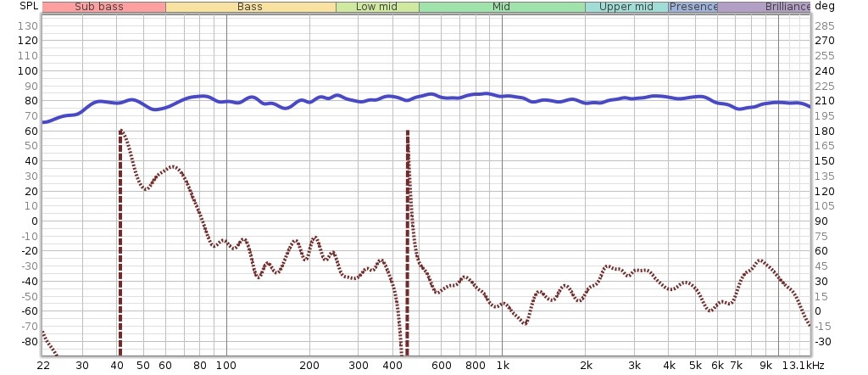Click the 150 value on deg axis
The width and height of the screenshot is (868, 375).
pyautogui.click(x=823, y=160)
